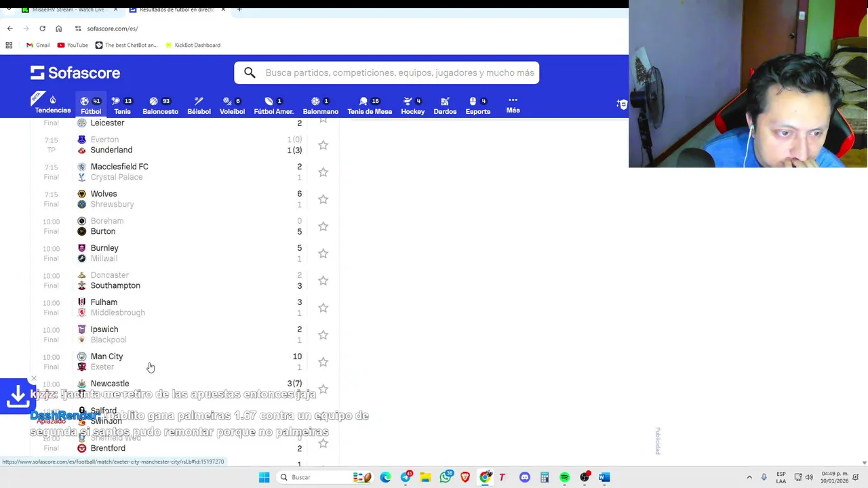868x488 pixels.
Task: Star the Ipswich vs Blackpool match
Action: tap(323, 335)
